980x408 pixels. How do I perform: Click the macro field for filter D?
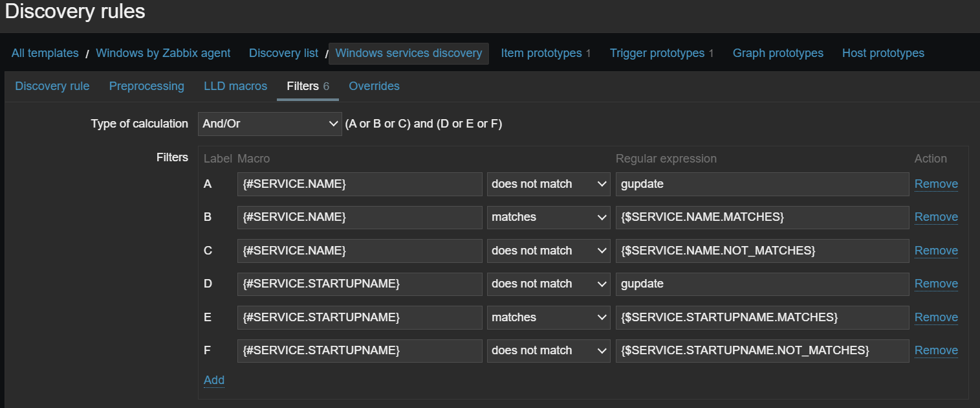pos(360,284)
